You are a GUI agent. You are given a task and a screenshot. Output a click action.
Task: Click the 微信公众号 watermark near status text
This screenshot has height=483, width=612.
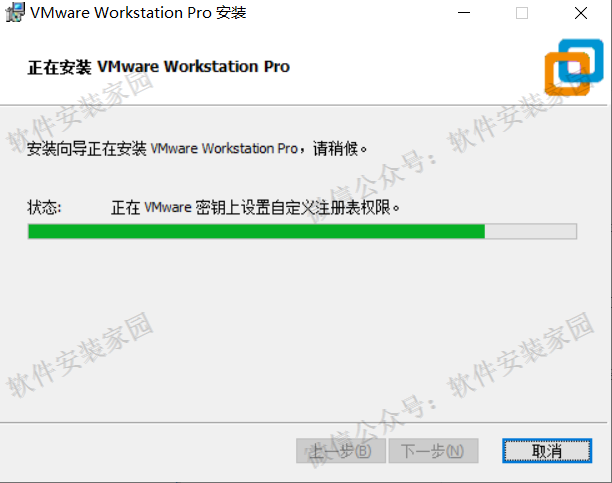coord(371,187)
